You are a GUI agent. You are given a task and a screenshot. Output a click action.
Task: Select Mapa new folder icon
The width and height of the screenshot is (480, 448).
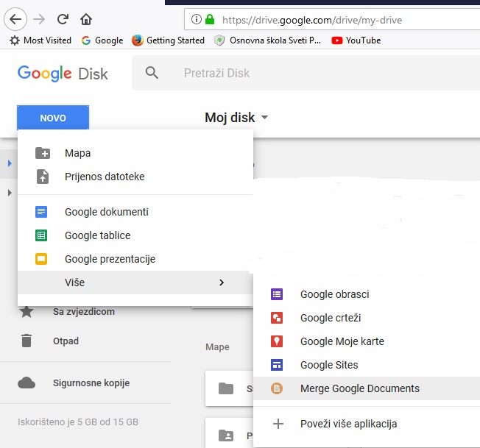click(43, 153)
